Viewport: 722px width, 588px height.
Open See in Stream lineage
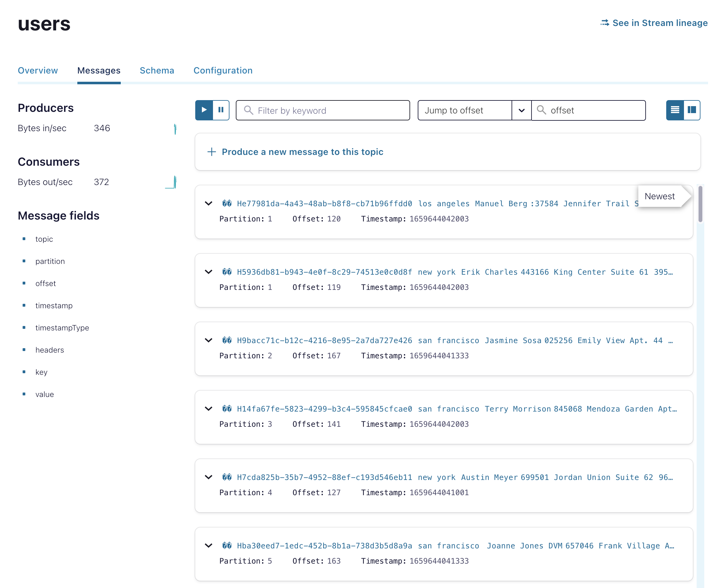660,23
